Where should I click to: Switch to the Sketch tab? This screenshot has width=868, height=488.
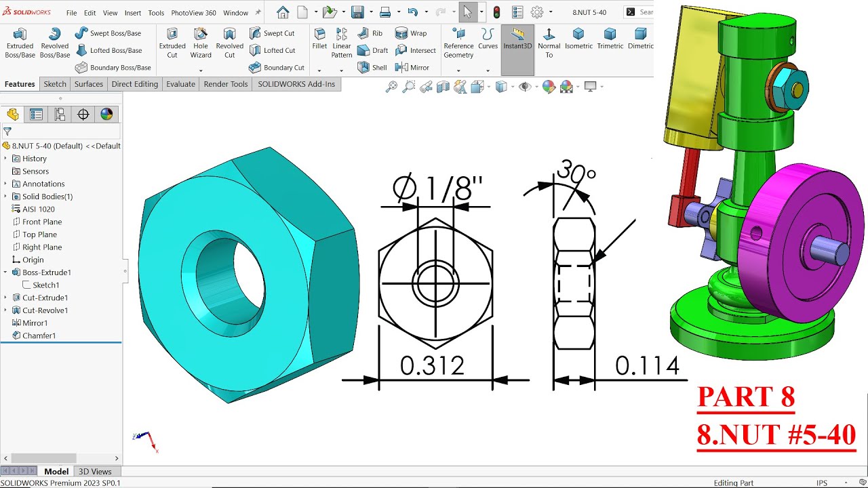[55, 84]
